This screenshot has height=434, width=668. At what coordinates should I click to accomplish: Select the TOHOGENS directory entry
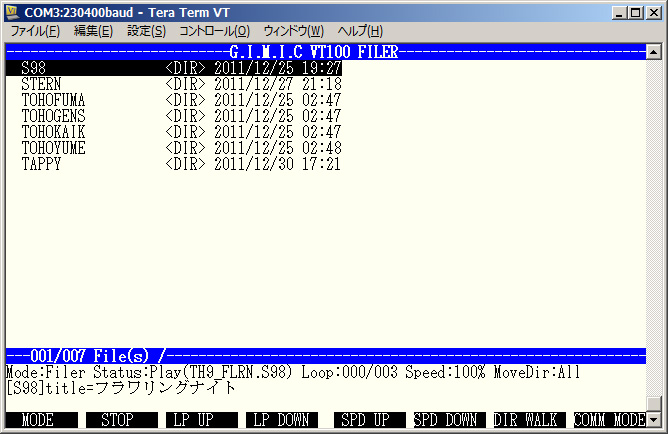(x=53, y=116)
